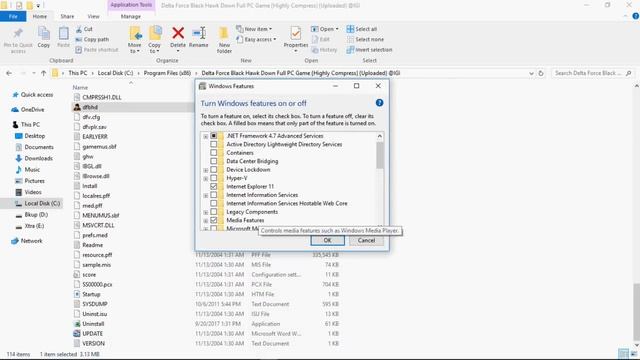Screen dimensions: 640x360
Task: Switch to the Share ribbon tab
Action: (67, 16)
